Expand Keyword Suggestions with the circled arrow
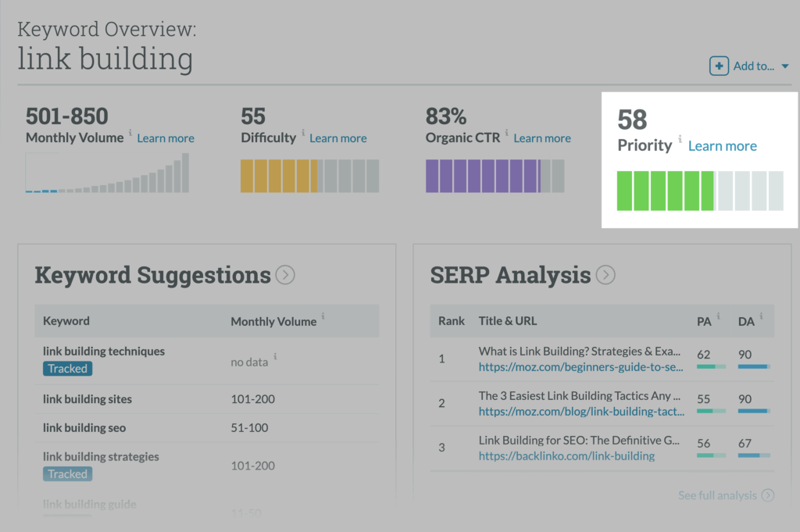 point(285,275)
